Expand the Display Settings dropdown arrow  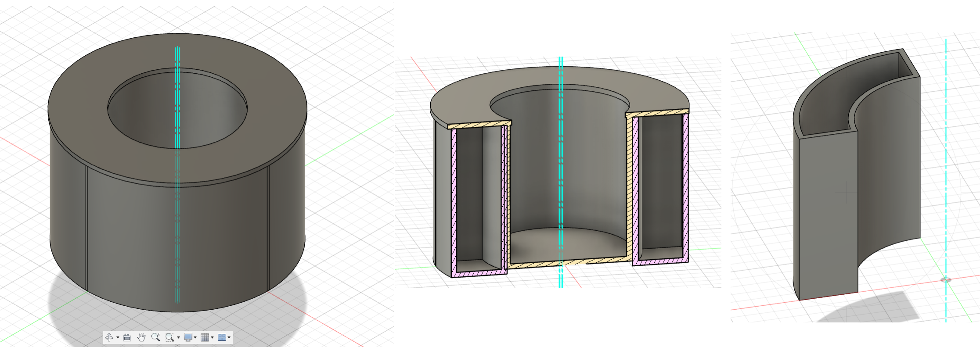click(x=195, y=337)
